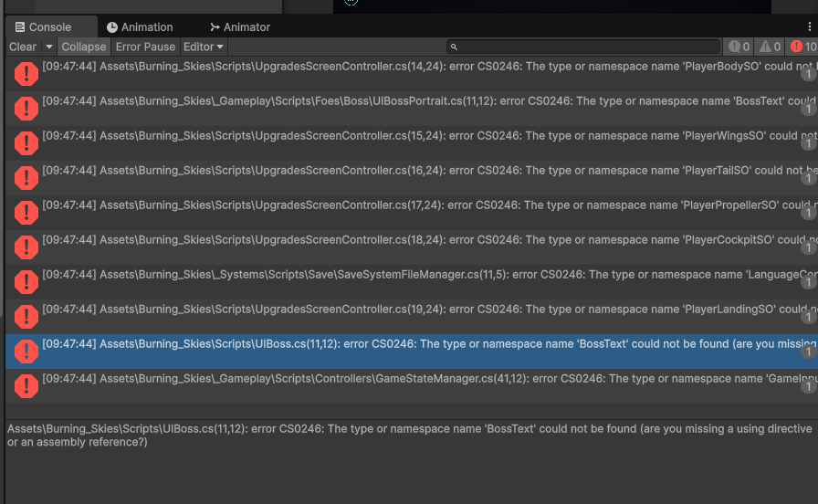Open the Editor dropdown
818x504 pixels.
pyautogui.click(x=204, y=47)
